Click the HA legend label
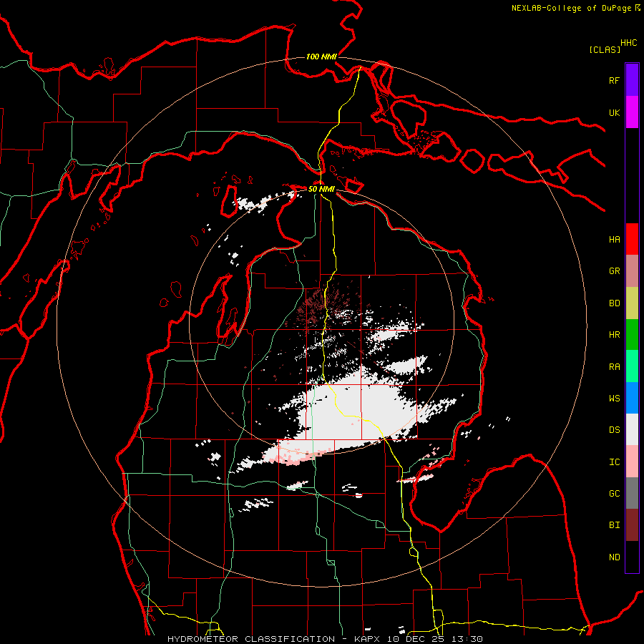The width and height of the screenshot is (644, 644). tap(614, 240)
